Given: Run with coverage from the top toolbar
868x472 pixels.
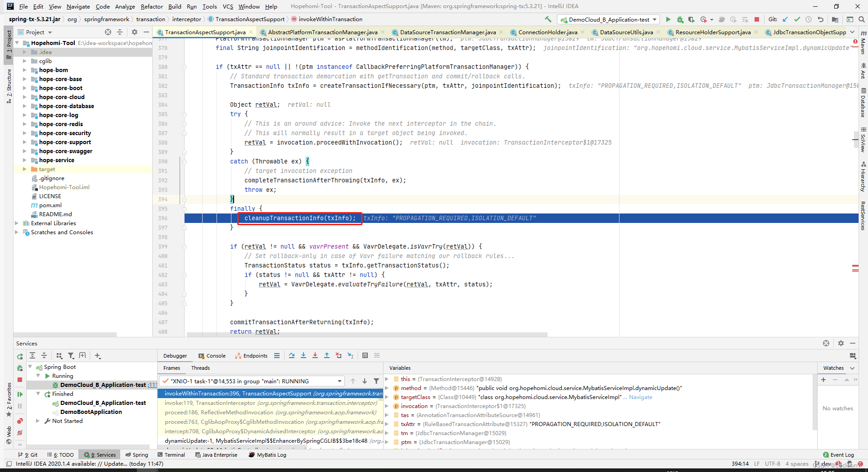Looking at the screenshot, I should pyautogui.click(x=692, y=19).
